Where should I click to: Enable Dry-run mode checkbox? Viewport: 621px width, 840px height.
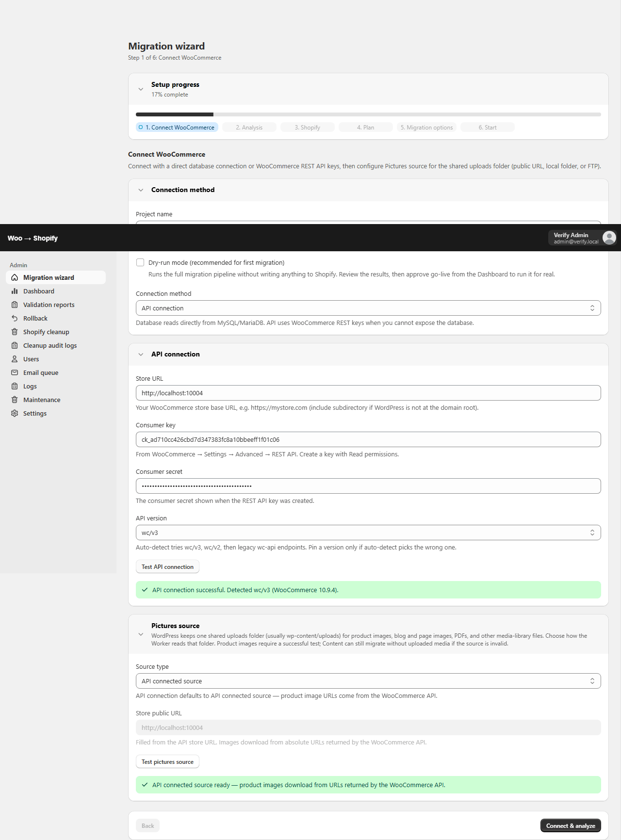pos(140,262)
